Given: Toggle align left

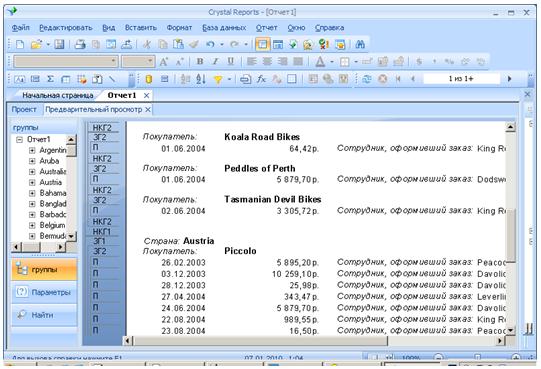Looking at the screenshot, I should pyautogui.click(x=252, y=62).
